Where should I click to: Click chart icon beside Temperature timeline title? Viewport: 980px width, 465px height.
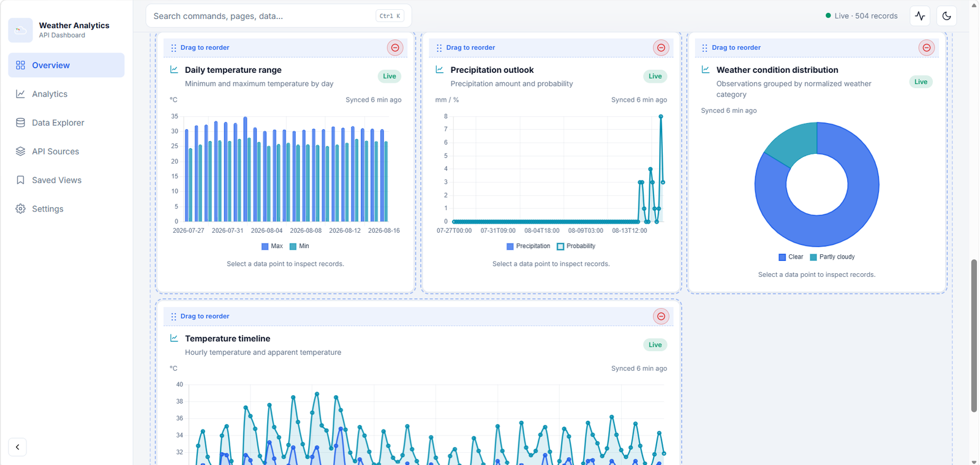174,338
